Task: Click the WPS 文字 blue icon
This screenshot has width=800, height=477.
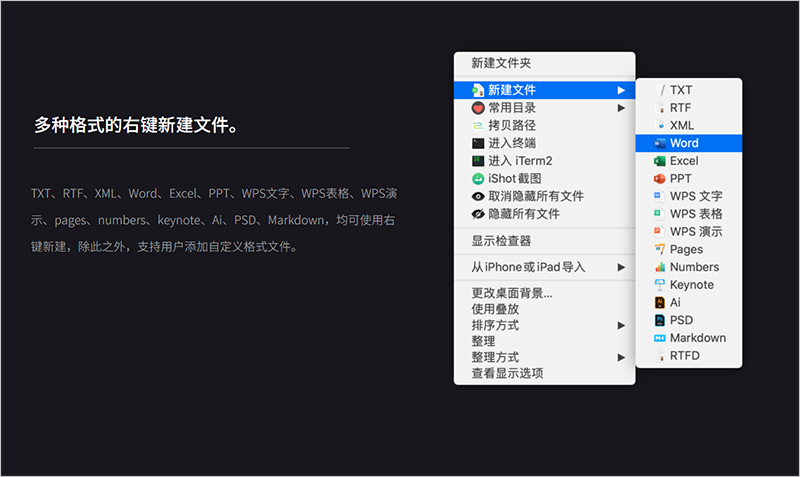Action: (x=659, y=196)
